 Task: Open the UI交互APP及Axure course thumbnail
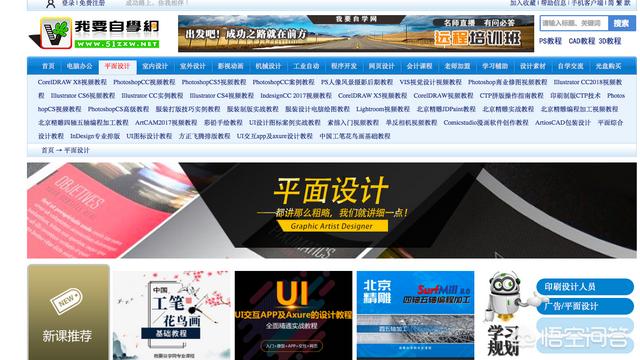[x=293, y=315]
